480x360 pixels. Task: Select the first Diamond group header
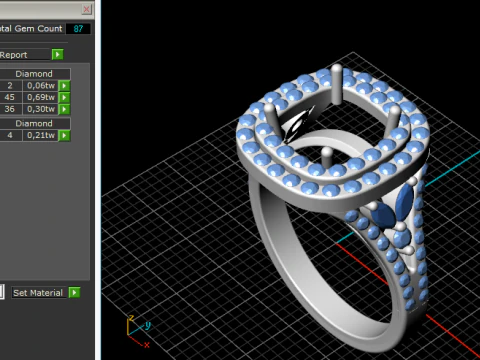pos(34,74)
